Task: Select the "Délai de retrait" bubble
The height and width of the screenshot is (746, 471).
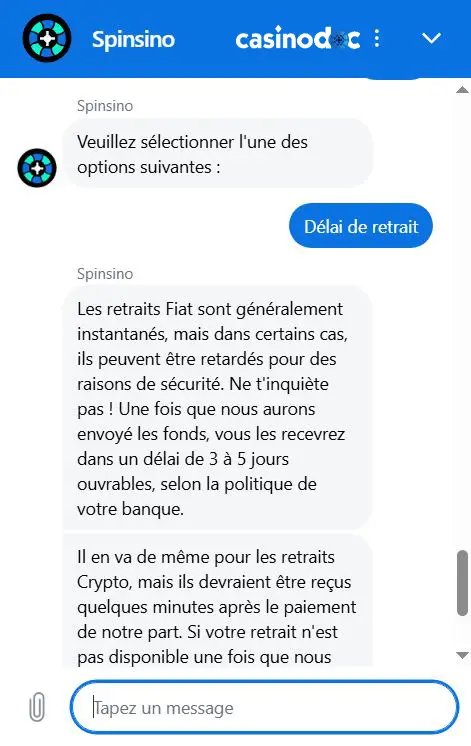Action: (x=361, y=226)
